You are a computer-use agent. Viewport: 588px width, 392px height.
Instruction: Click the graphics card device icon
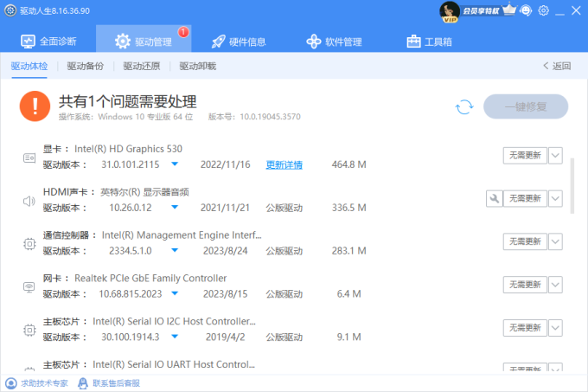coord(29,157)
